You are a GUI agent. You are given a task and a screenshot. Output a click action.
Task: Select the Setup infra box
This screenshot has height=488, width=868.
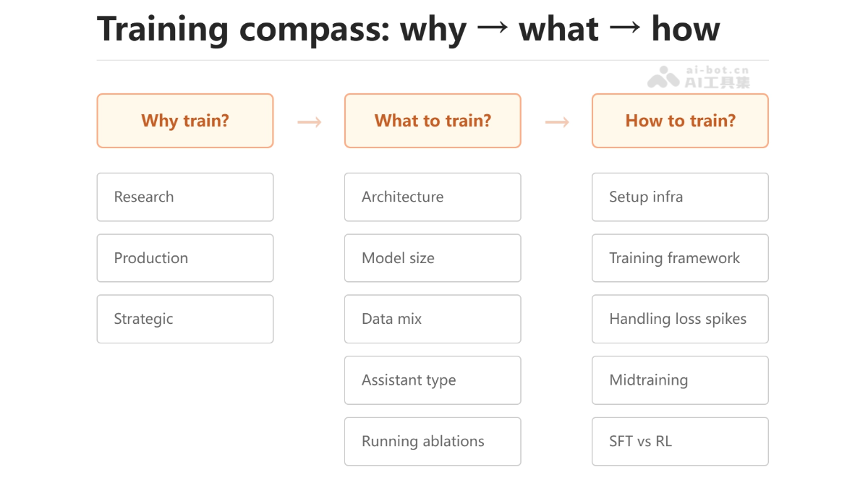(x=680, y=197)
